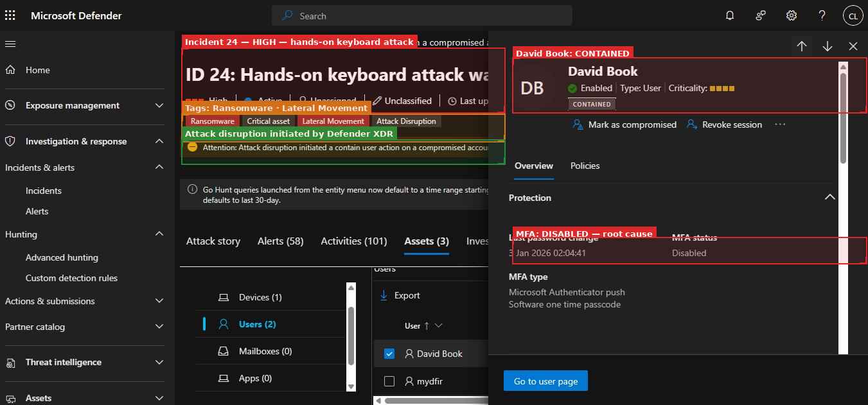
Task: Click the Lateral Movement tag
Action: [333, 121]
